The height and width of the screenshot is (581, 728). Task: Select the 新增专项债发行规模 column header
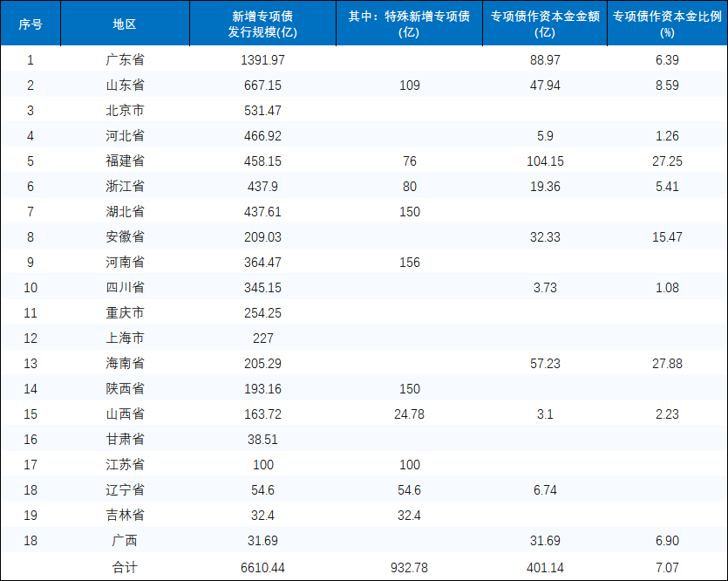262,24
